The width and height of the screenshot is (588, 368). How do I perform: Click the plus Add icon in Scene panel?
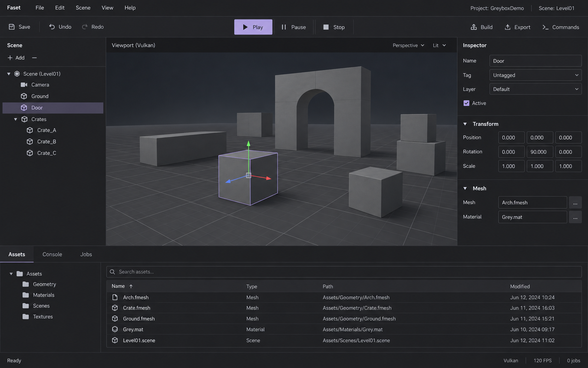click(x=10, y=58)
